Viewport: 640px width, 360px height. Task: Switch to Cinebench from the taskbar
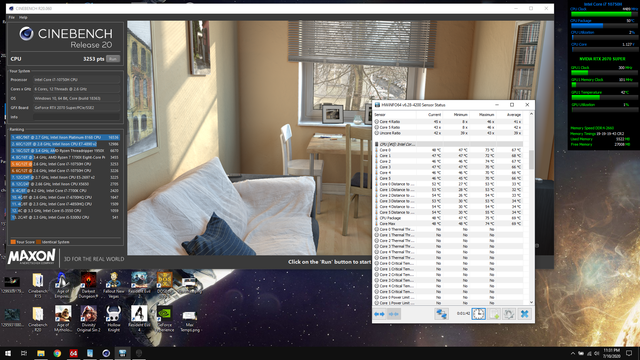106,353
